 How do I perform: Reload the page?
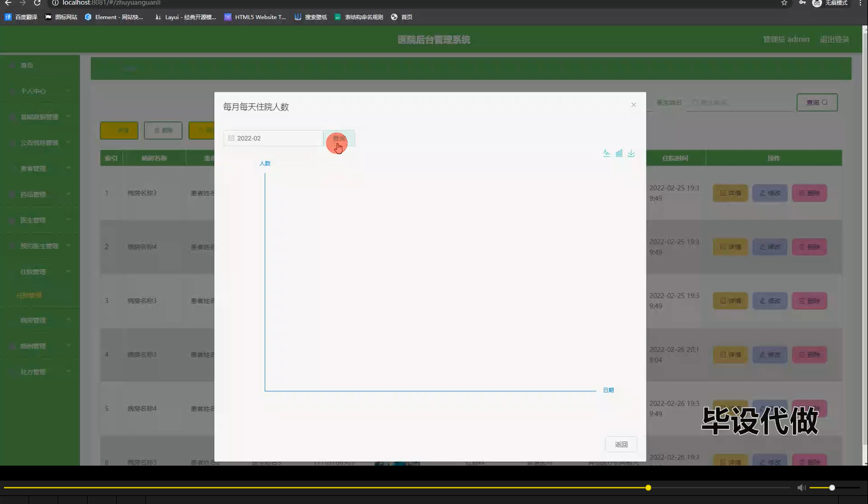[37, 3]
